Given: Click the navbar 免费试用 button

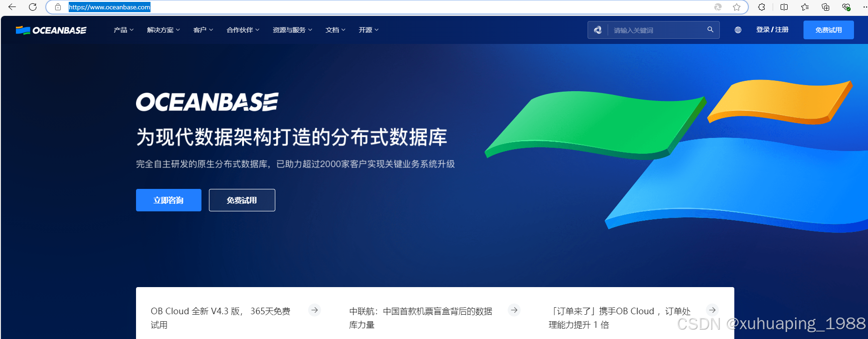Looking at the screenshot, I should [829, 30].
